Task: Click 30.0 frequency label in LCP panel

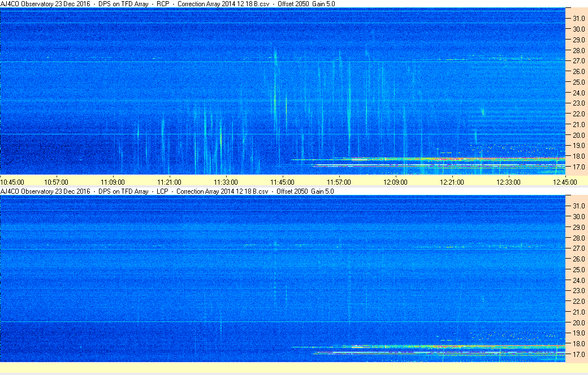Action: pos(578,216)
